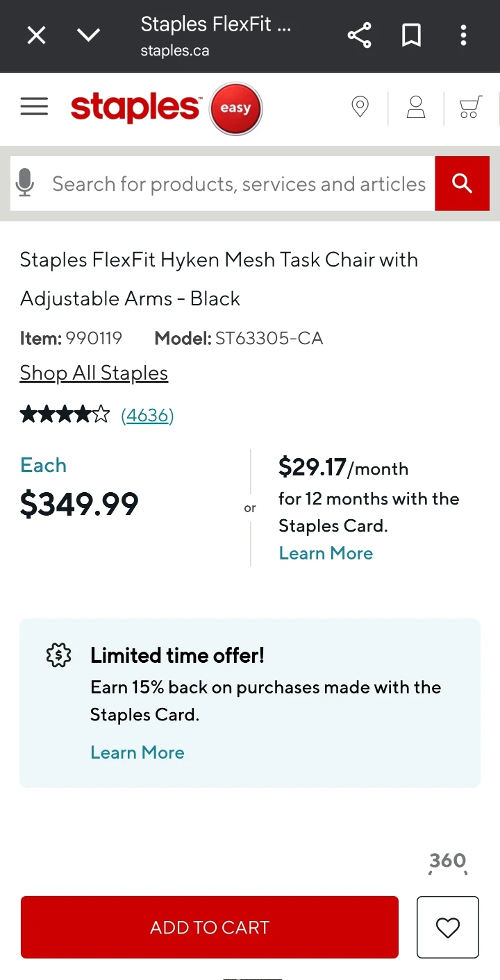This screenshot has height=980, width=500.
Task: Open the store locator pin icon
Action: coord(360,108)
